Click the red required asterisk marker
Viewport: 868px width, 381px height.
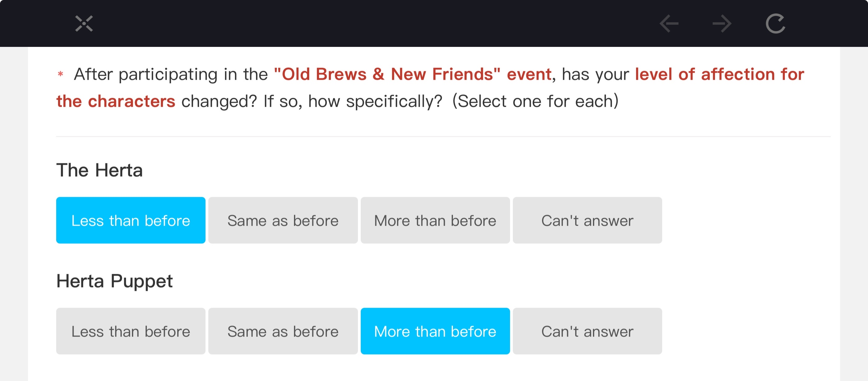point(61,74)
